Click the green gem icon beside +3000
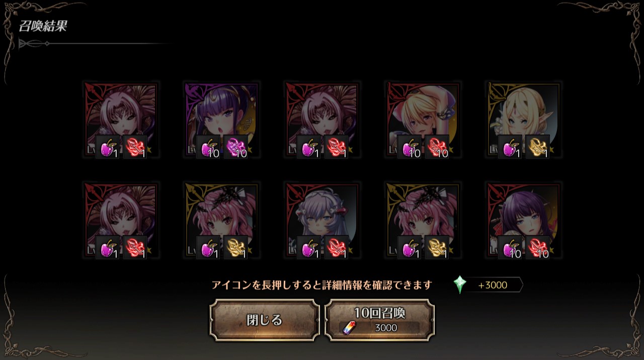 [460, 285]
